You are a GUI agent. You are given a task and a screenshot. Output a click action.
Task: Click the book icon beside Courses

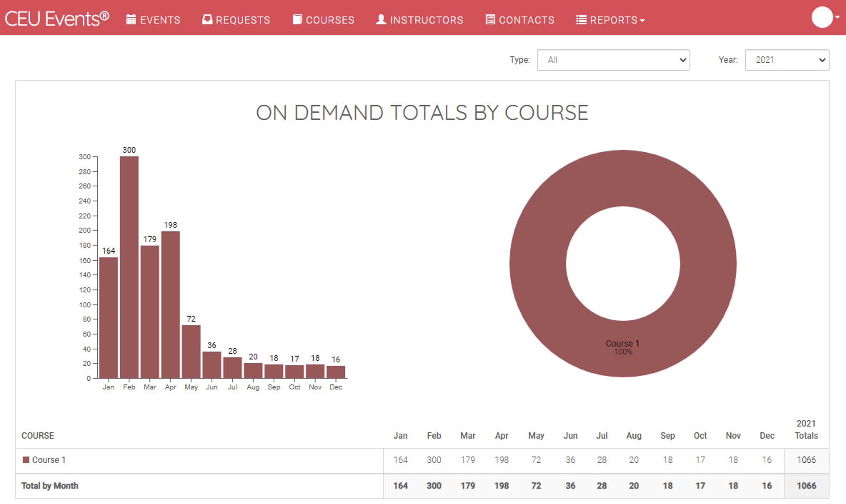pos(297,20)
